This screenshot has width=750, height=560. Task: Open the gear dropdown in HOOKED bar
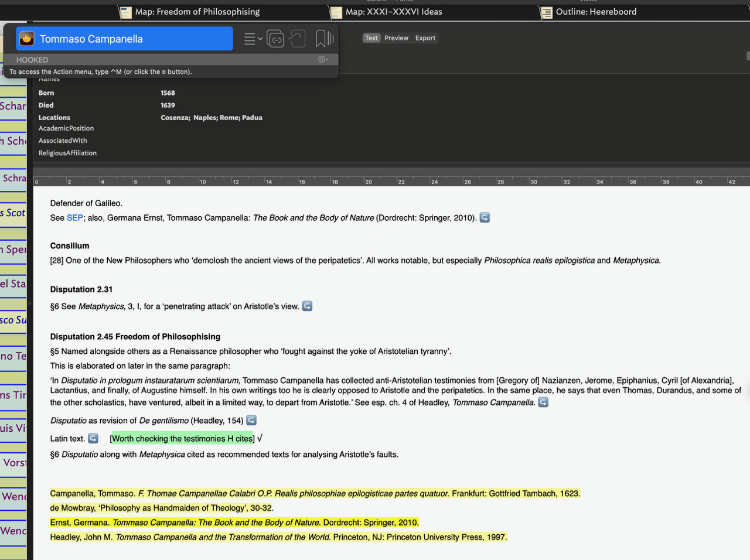tap(323, 60)
